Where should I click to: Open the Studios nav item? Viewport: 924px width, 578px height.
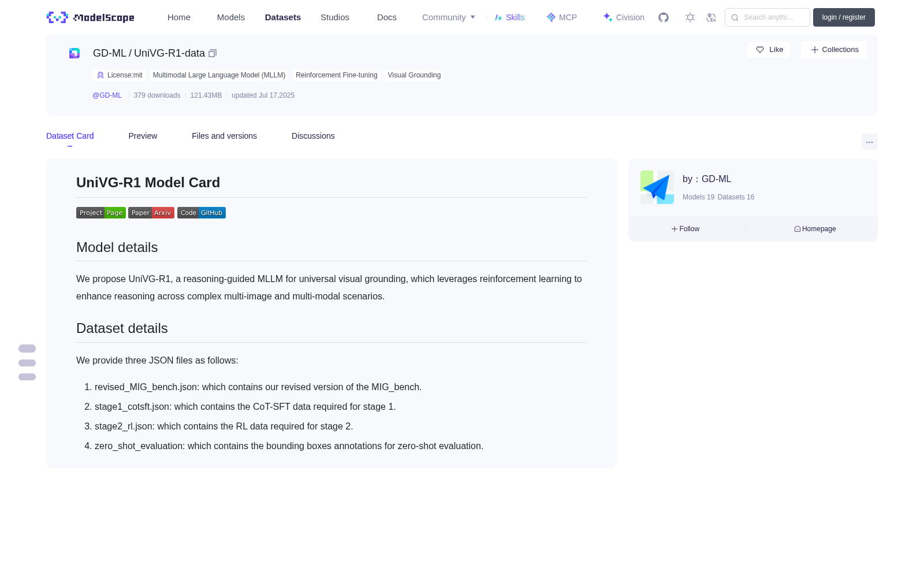[335, 17]
